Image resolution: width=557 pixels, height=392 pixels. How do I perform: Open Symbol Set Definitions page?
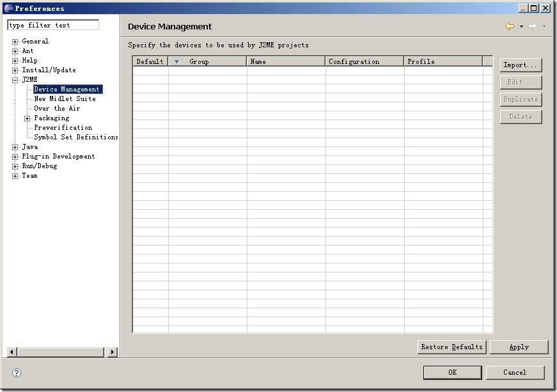tap(75, 137)
